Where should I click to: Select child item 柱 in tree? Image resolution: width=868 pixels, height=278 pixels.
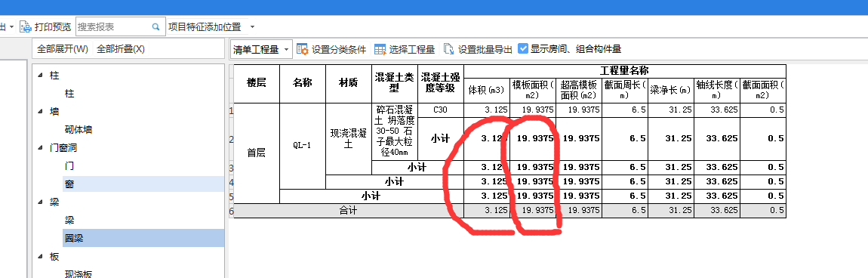[x=69, y=94]
